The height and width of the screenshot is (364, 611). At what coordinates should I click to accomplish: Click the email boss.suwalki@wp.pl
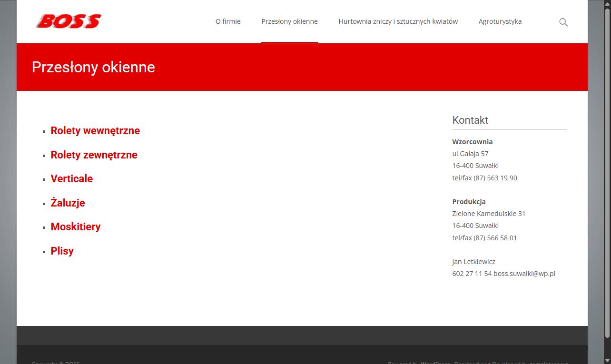(x=524, y=274)
